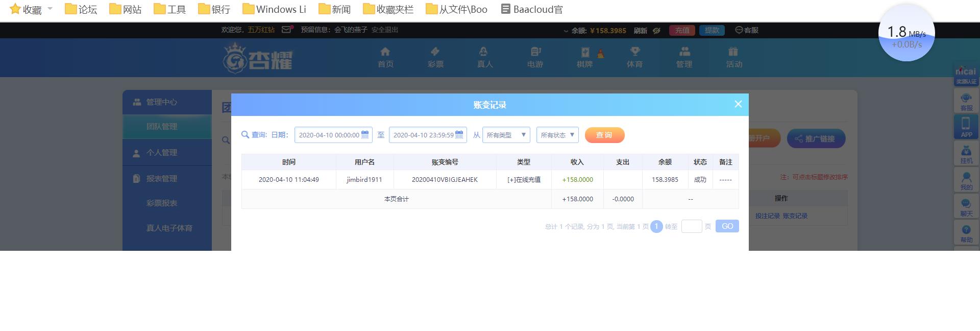Click the start date field 2020-04-10 00:00:00

point(333,135)
